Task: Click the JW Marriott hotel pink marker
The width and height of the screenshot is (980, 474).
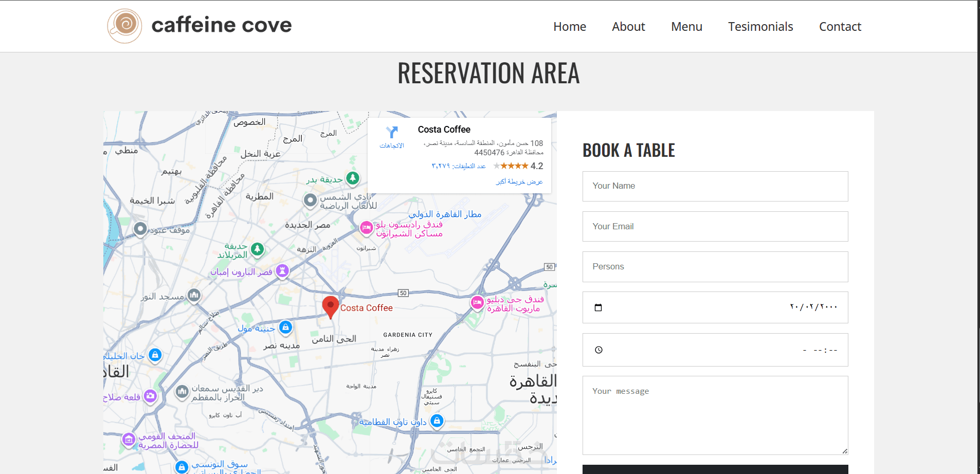Action: [477, 303]
